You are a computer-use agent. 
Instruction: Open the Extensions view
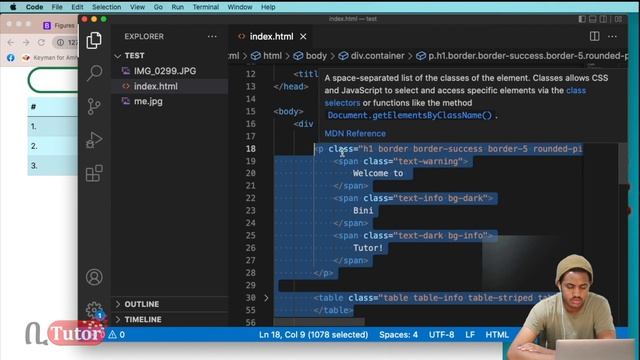[94, 173]
